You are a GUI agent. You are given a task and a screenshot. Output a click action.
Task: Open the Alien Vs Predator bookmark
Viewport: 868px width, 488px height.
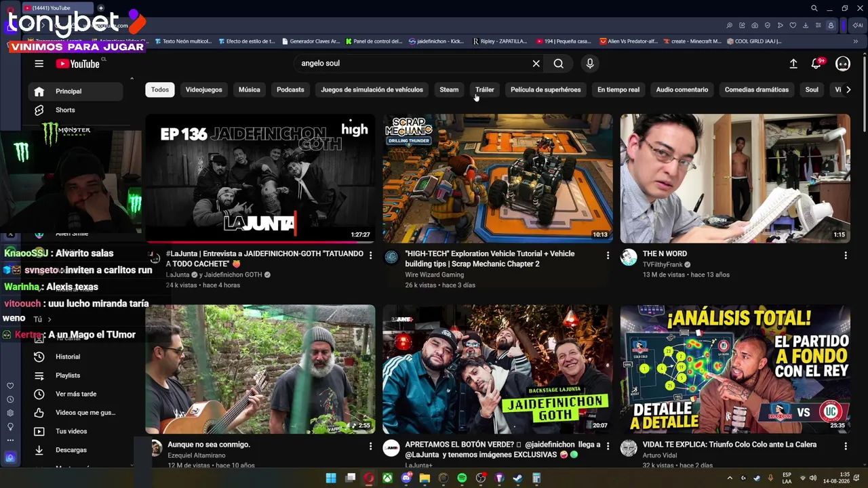click(x=629, y=41)
